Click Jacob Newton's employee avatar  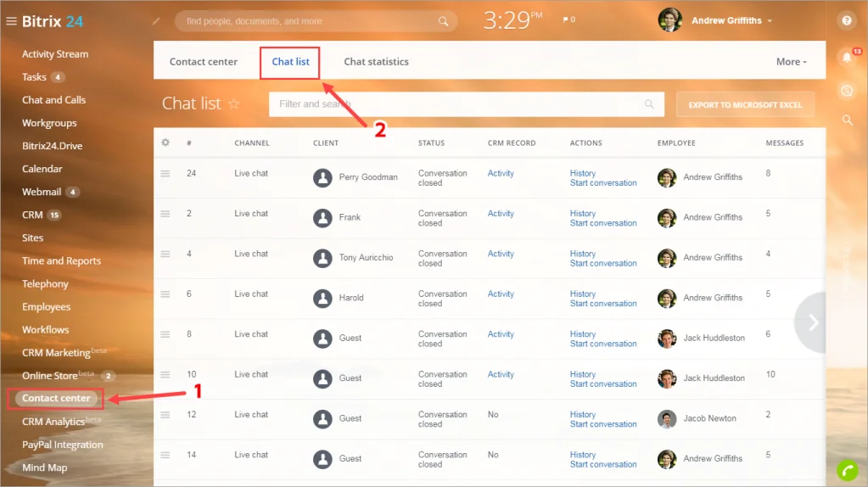[x=667, y=419]
